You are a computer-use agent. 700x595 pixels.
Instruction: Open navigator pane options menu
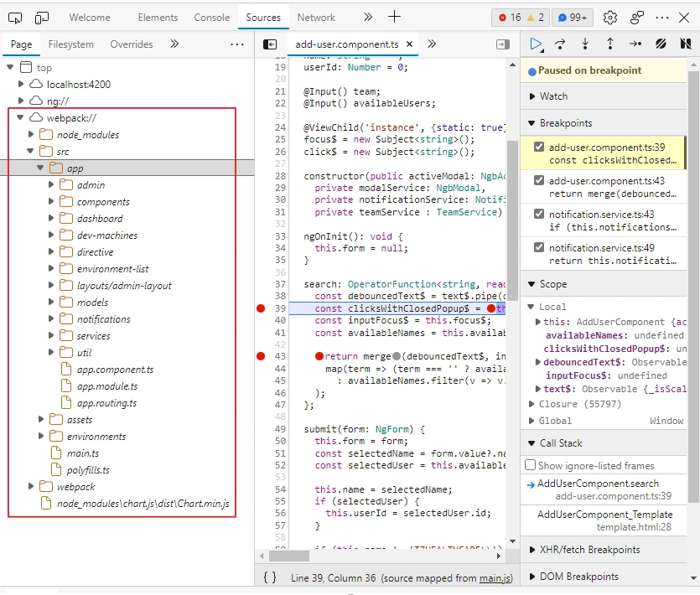click(x=237, y=44)
